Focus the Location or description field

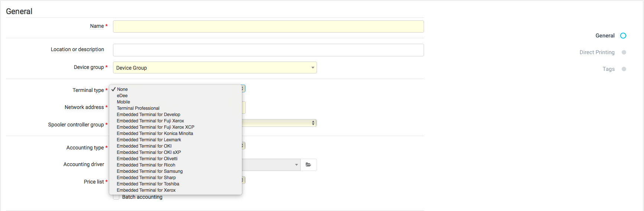tap(268, 50)
